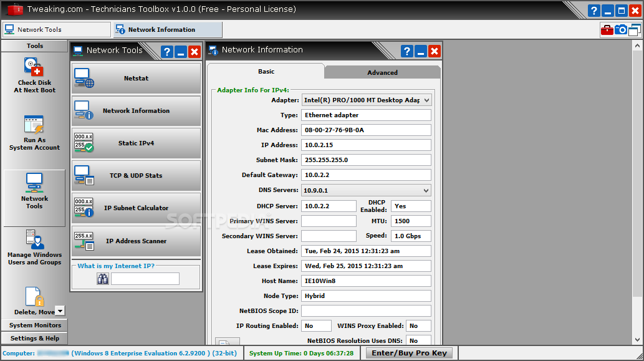Click the Subnet Mask field

tap(367, 160)
